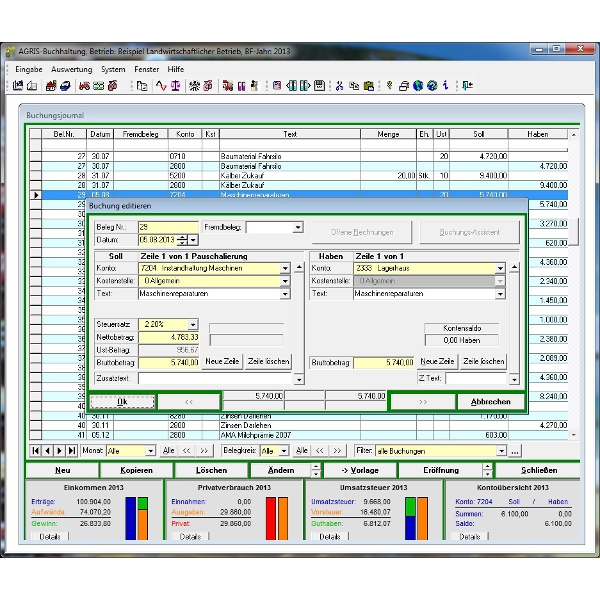Open the Steuersatz 20% dropdown
The image size is (600, 600).
[193, 325]
